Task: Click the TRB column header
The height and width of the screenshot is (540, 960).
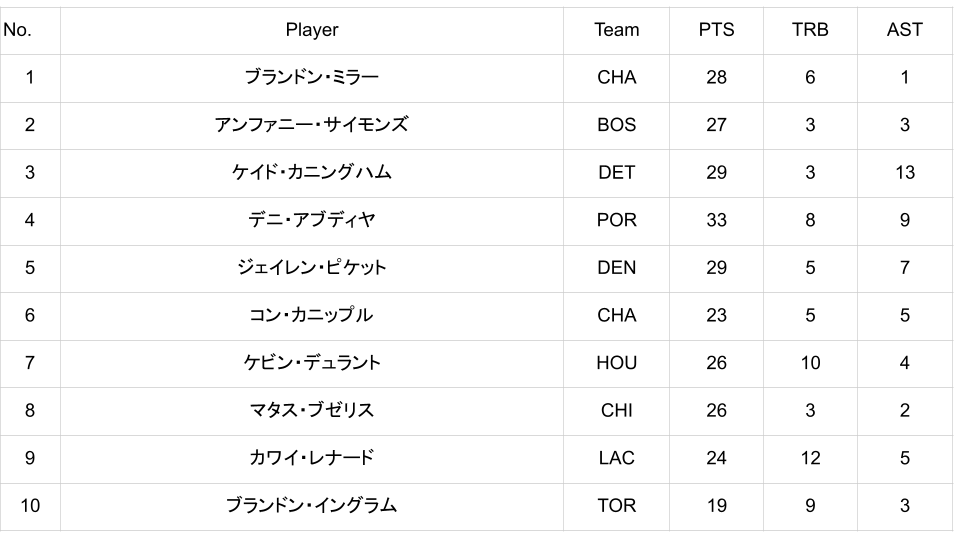Action: 810,30
